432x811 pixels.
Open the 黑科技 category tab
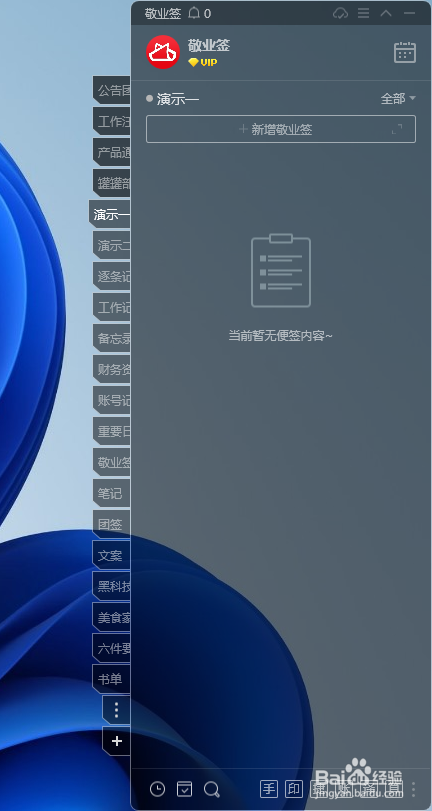(112, 587)
